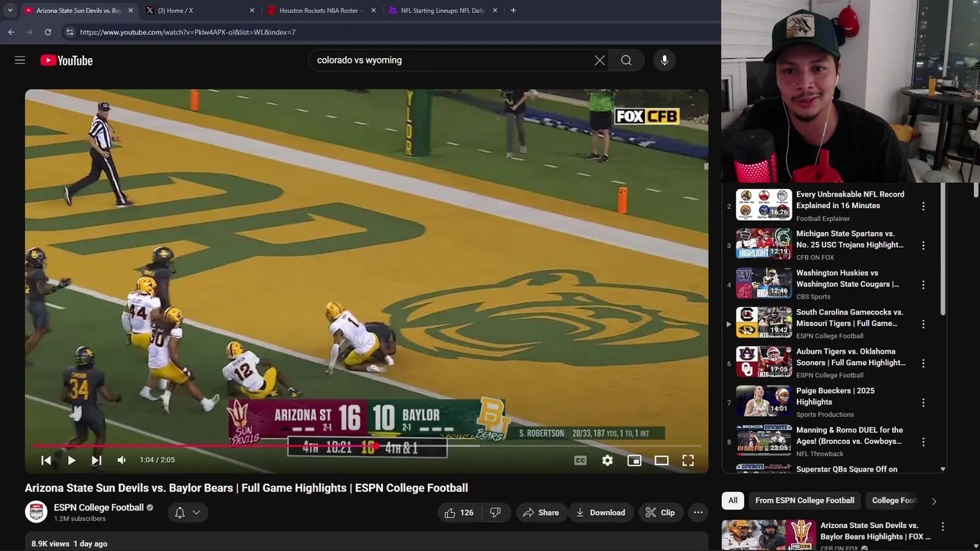Toggle closed captions on the player

pyautogui.click(x=580, y=460)
